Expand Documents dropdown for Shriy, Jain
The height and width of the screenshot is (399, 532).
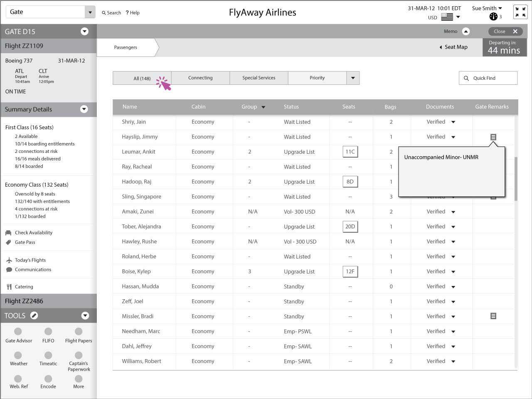[x=453, y=122]
